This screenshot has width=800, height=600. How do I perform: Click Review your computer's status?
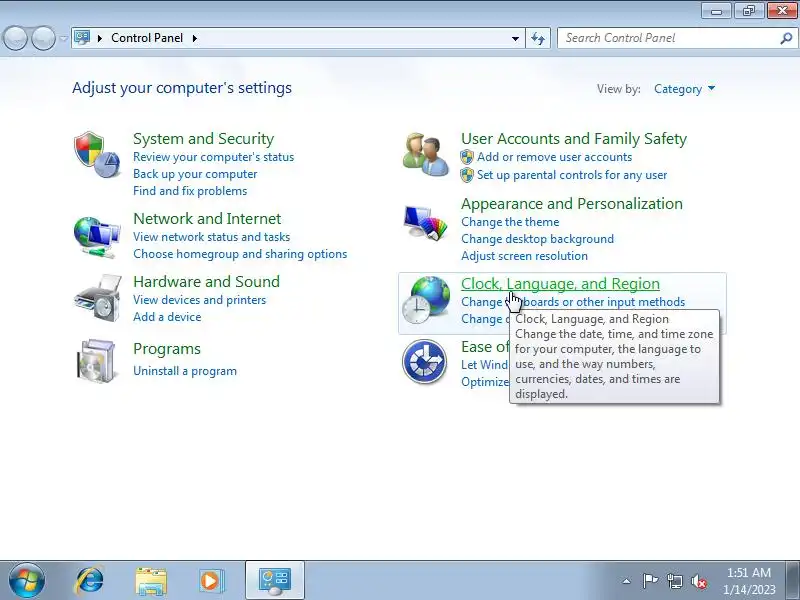213,157
